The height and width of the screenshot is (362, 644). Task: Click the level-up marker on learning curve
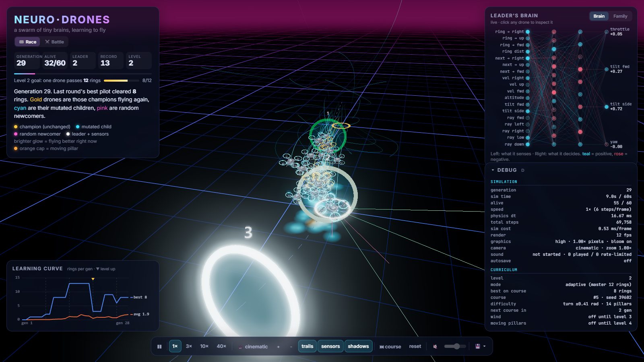coord(93,279)
